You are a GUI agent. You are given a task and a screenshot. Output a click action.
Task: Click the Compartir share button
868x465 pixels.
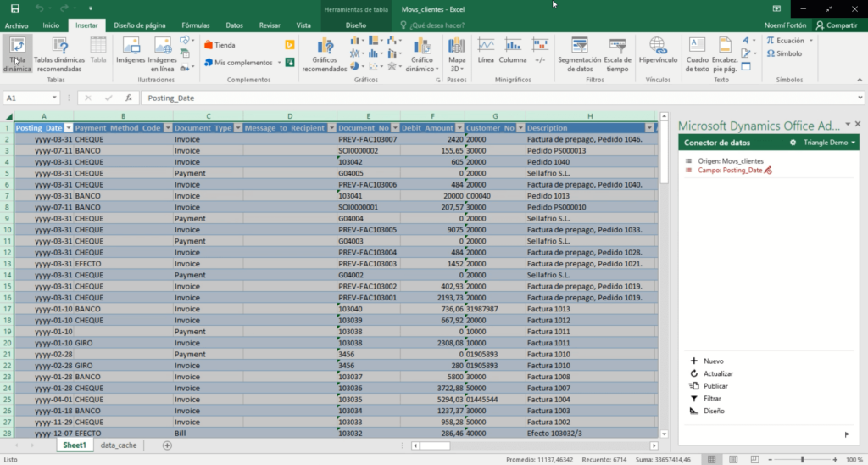click(836, 25)
